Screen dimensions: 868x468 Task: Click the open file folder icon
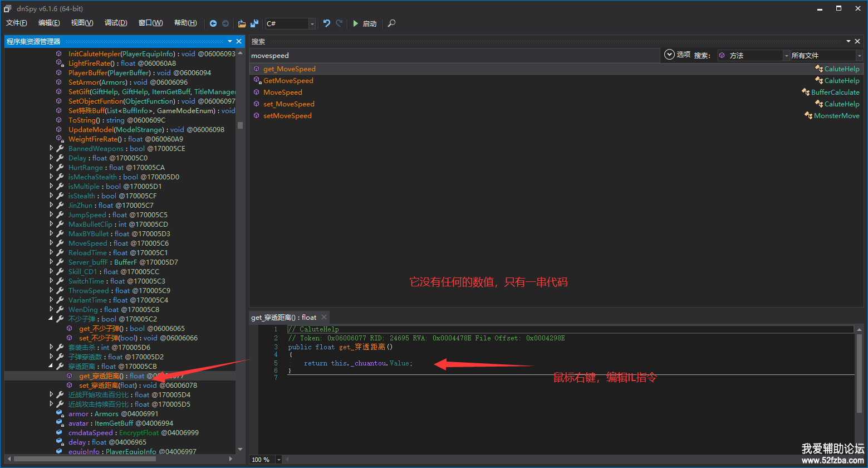(x=242, y=23)
